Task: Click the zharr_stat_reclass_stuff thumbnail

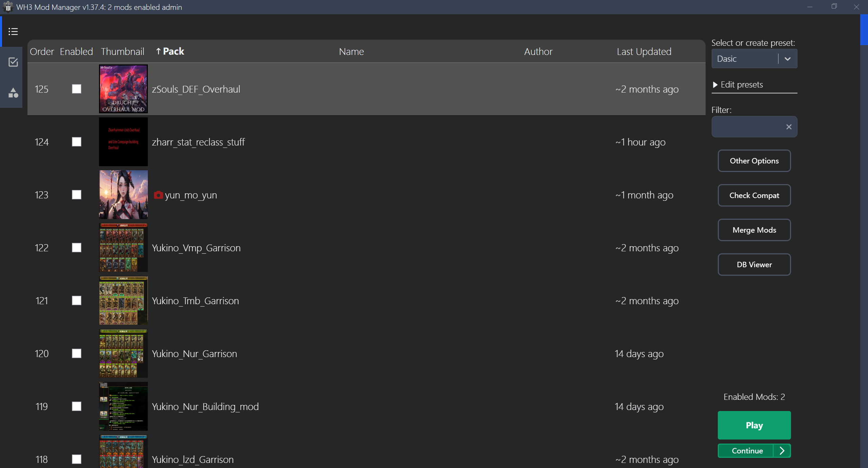Action: pos(123,142)
